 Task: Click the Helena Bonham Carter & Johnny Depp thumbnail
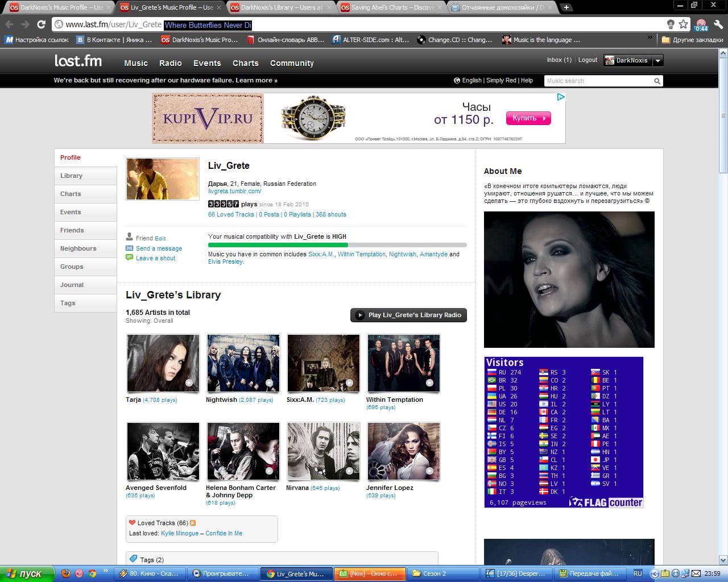[243, 451]
